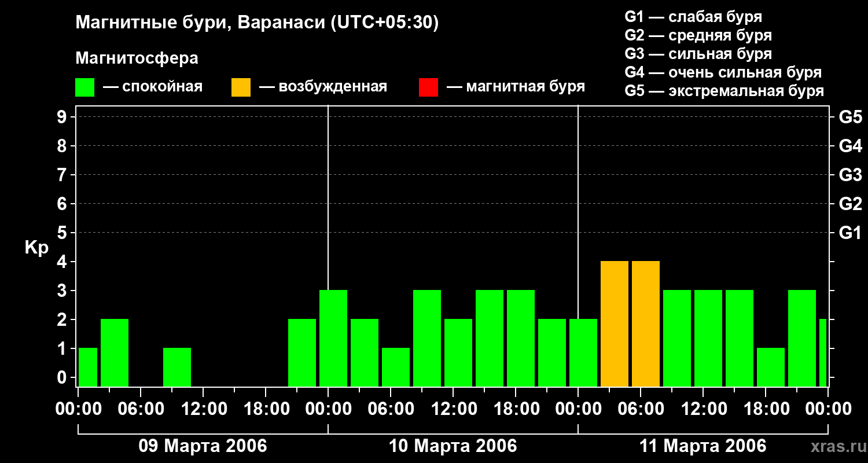Click the first orange Kp 4 bar

coord(614,324)
